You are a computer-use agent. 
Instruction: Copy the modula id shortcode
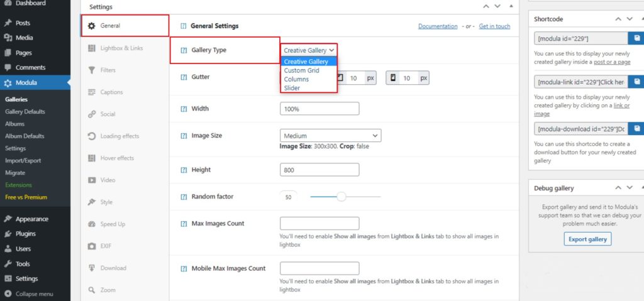[x=637, y=38]
